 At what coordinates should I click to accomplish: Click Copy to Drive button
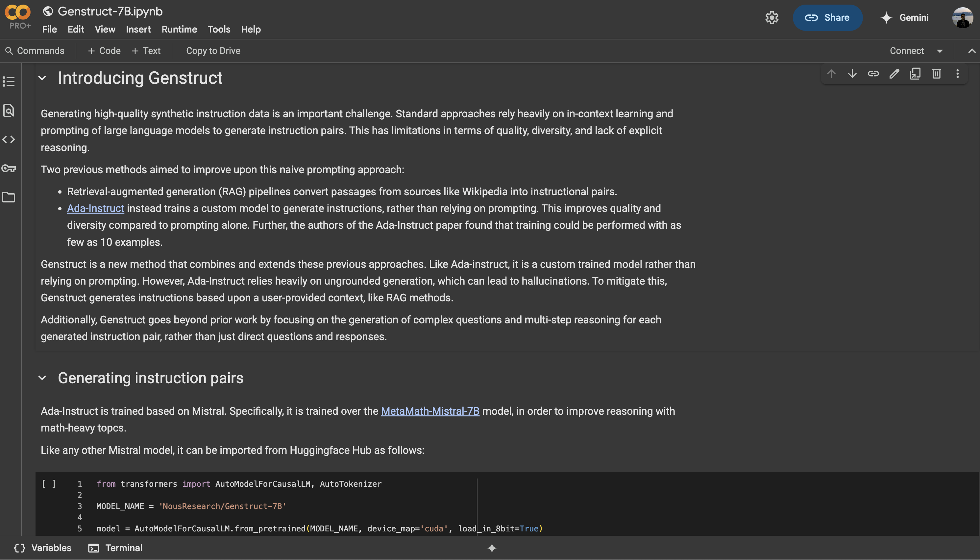click(213, 51)
